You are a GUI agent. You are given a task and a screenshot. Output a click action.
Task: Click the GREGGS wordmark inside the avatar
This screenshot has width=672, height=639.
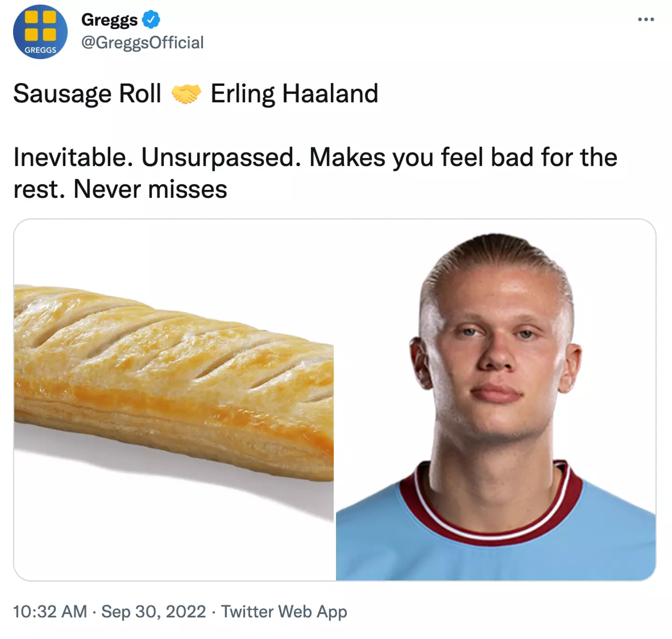point(40,50)
